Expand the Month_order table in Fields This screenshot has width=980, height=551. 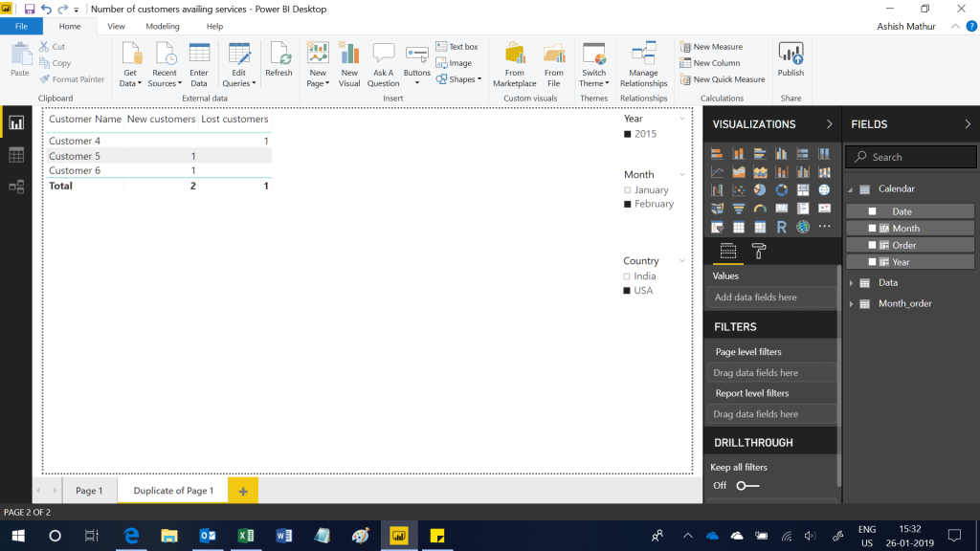(x=851, y=303)
